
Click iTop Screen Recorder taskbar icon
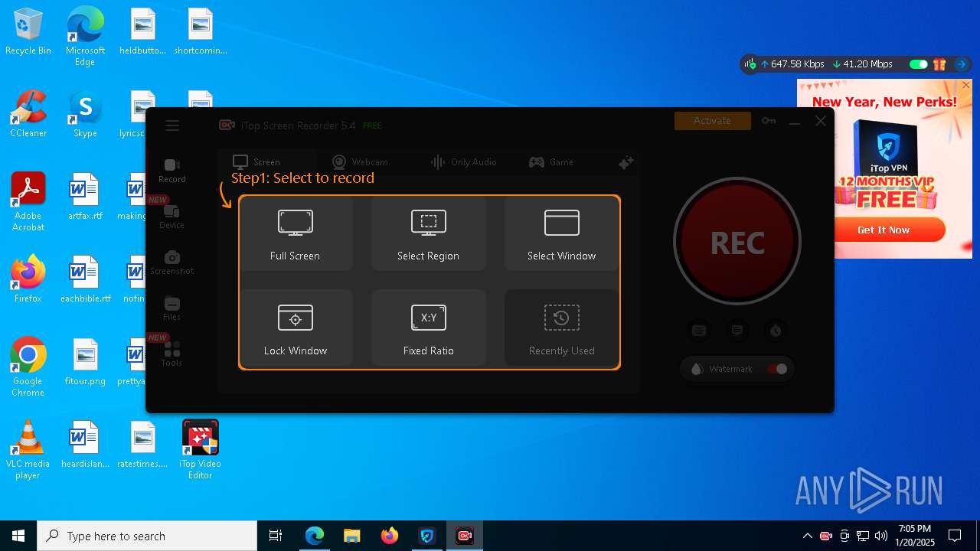(465, 536)
